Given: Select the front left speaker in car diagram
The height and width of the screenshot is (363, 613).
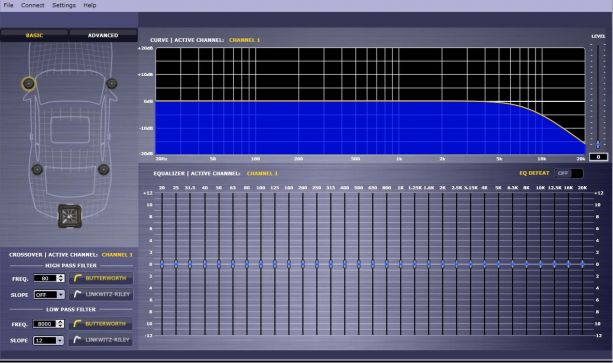Looking at the screenshot, I should click(29, 83).
